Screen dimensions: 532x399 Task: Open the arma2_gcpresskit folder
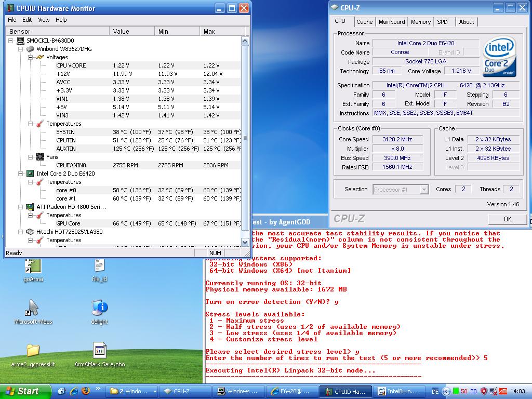tap(33, 355)
